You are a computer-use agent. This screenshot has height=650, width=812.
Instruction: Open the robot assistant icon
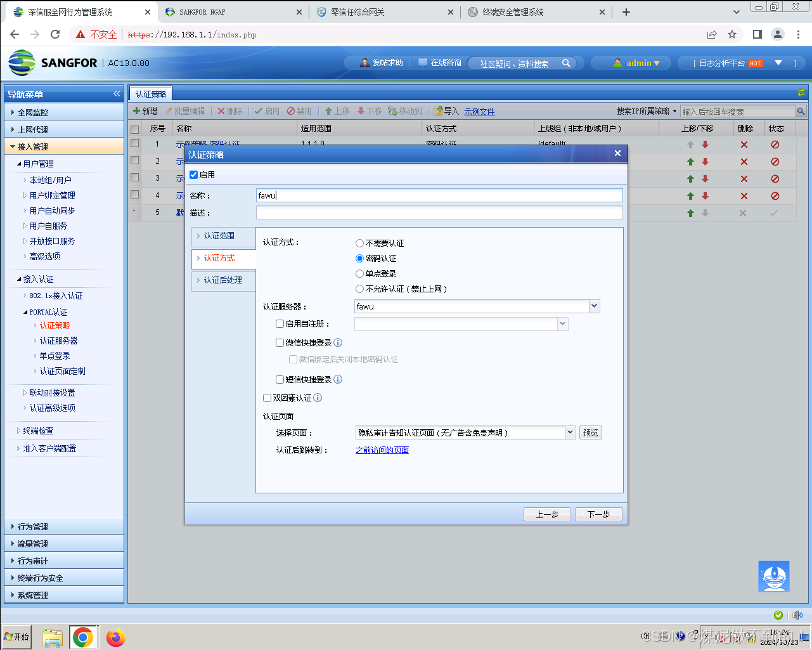[x=774, y=576]
